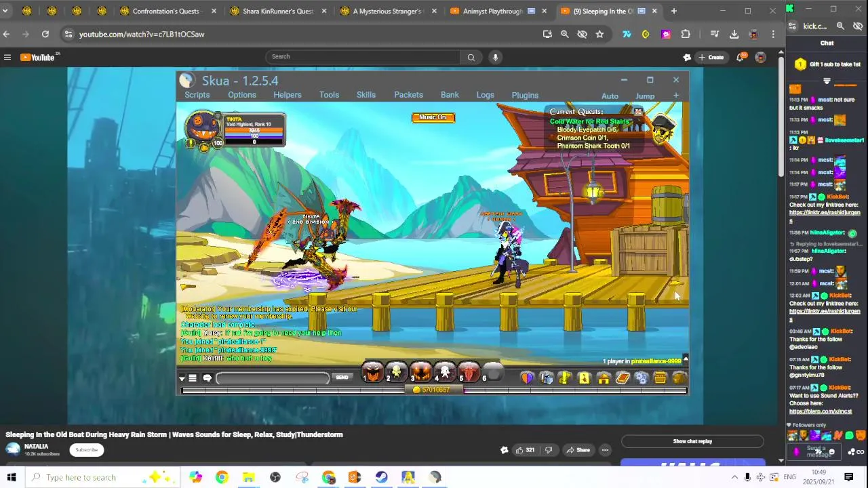This screenshot has width=868, height=488.
Task: Click the gold XP progress bar
Action: click(434, 390)
